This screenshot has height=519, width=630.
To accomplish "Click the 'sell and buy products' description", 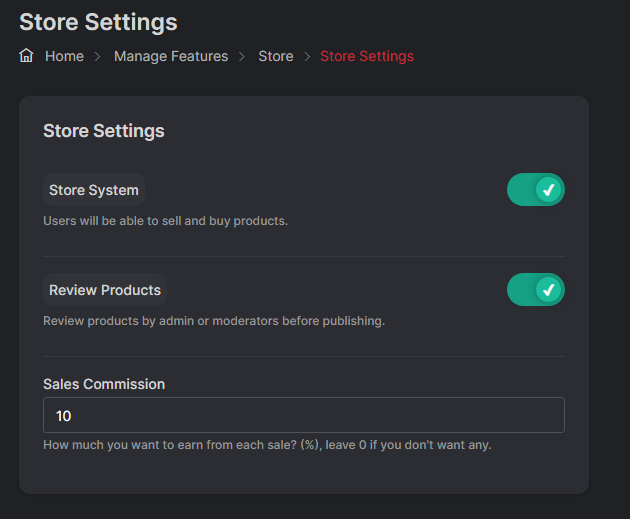I will tap(165, 220).
